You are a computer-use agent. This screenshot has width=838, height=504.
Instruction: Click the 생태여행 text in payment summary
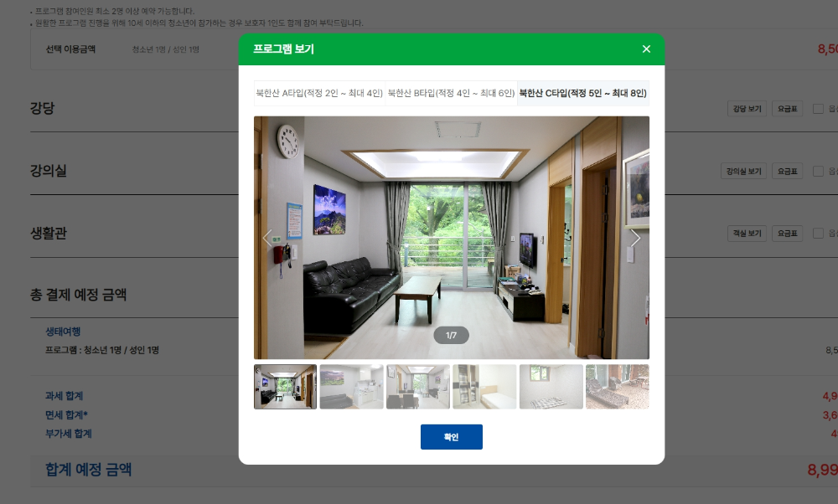point(63,332)
